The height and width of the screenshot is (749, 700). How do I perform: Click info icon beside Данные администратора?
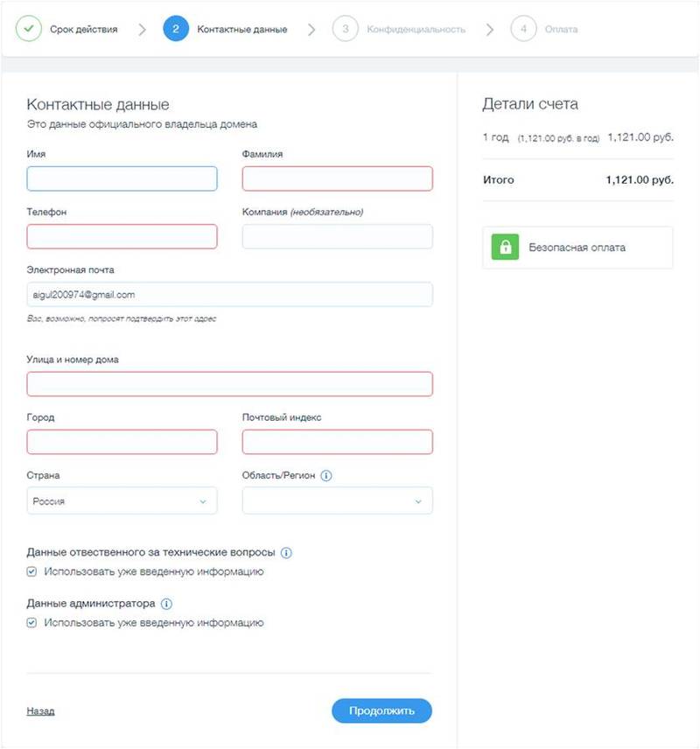tap(167, 604)
